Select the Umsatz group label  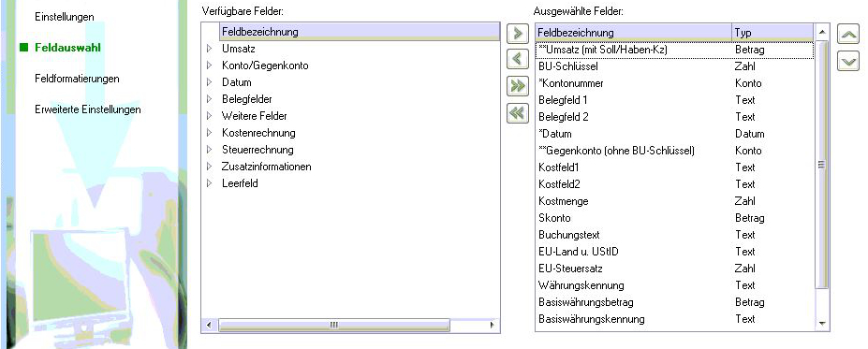click(239, 49)
